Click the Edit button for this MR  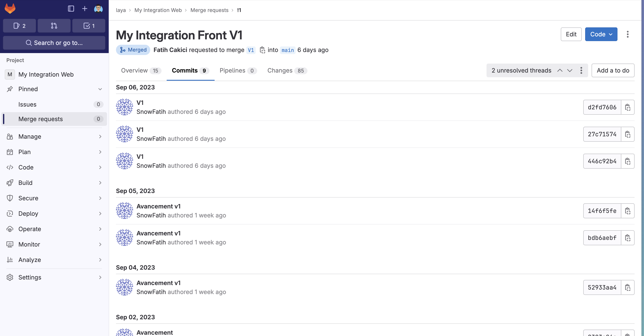571,34
